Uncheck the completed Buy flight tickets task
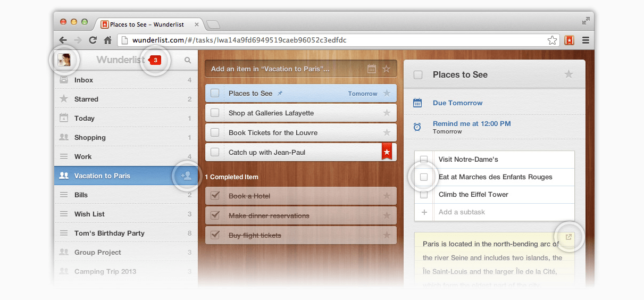644x300 pixels. pyautogui.click(x=215, y=235)
